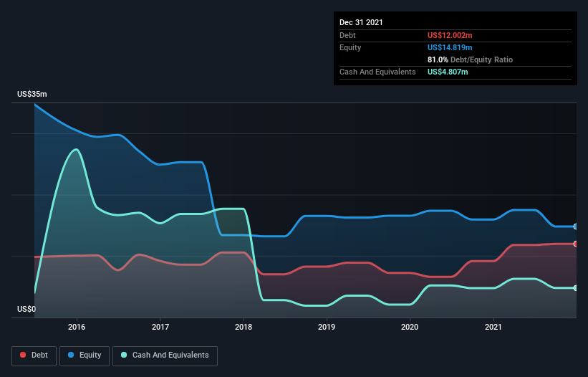Click the red Debt endpoint marker
588x377 pixels.
tap(576, 244)
